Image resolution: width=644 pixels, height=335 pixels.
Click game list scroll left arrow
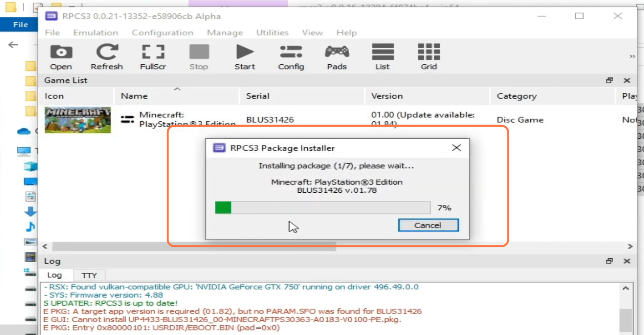click(45, 246)
